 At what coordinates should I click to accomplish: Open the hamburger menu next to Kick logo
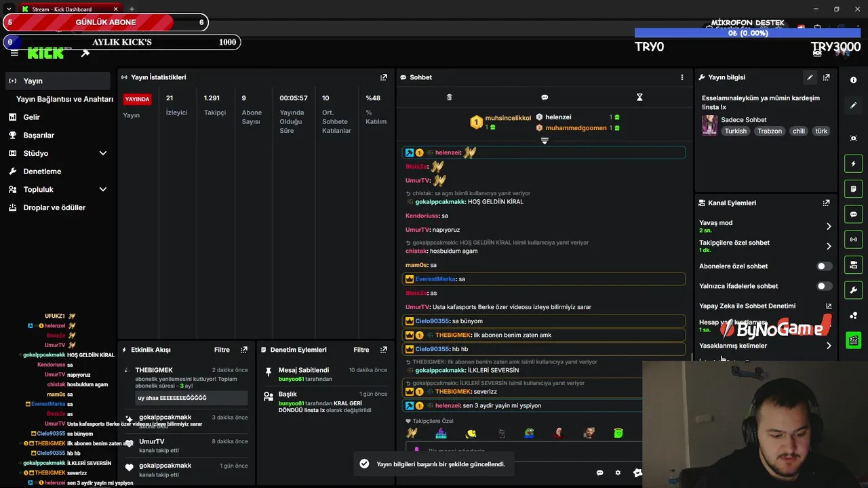(x=14, y=53)
